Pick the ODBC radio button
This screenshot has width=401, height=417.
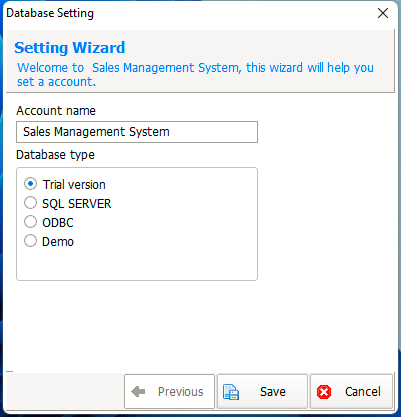coord(30,222)
